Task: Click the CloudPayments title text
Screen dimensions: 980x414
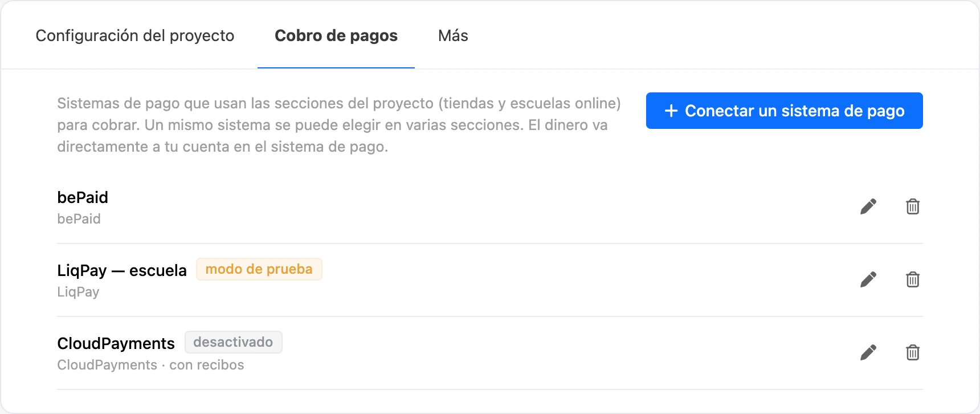Action: (x=116, y=343)
